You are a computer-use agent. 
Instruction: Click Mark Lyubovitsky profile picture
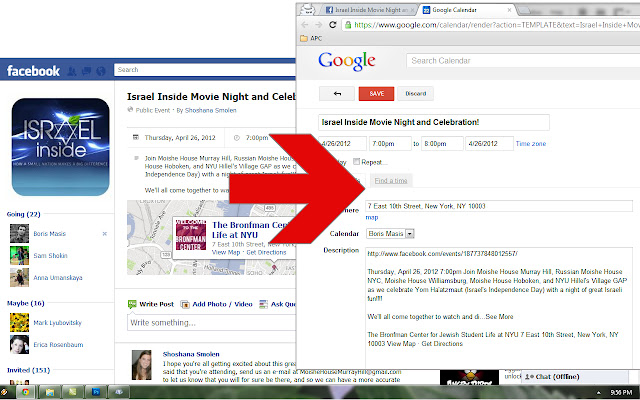19,322
